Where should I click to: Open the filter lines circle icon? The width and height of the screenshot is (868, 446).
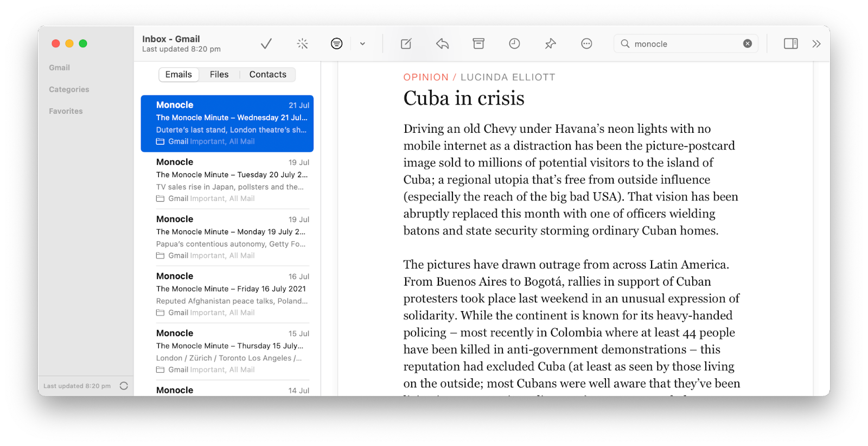click(x=336, y=44)
